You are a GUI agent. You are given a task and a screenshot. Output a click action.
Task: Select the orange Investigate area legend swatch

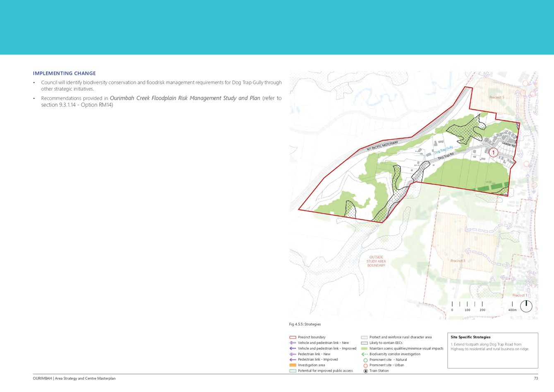coord(293,365)
